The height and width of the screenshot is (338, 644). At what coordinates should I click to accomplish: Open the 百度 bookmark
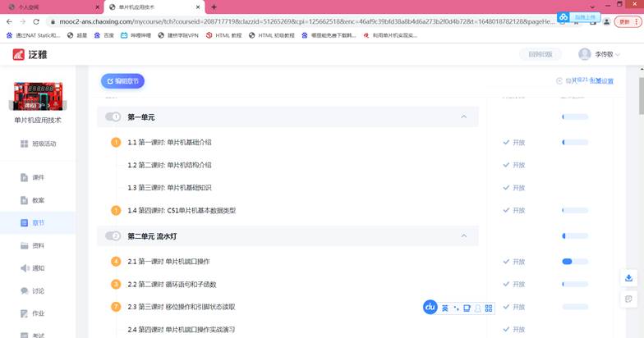(103, 35)
